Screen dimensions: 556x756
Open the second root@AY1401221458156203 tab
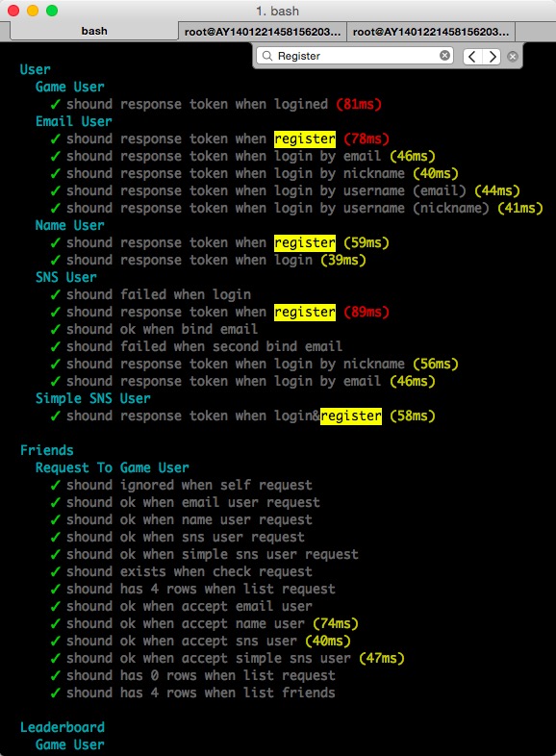tap(263, 32)
